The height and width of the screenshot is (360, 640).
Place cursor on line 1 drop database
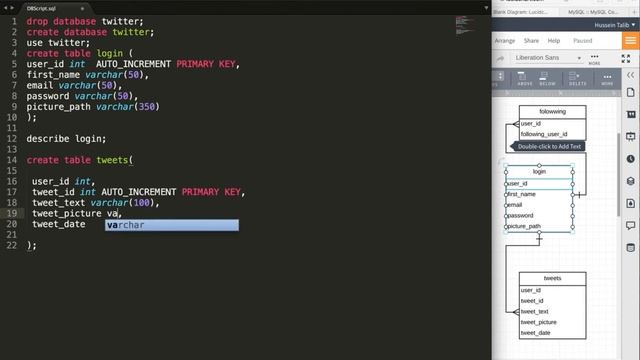coord(85,21)
